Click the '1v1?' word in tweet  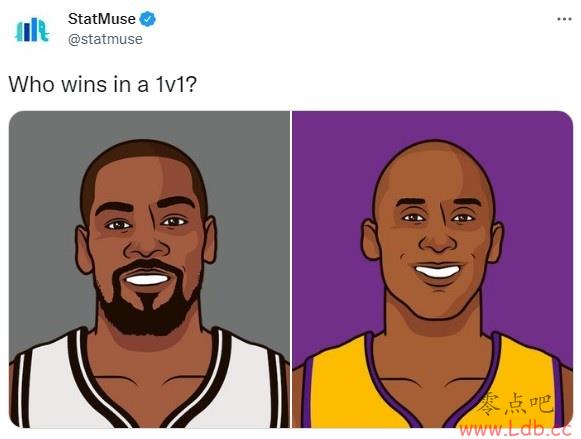click(x=175, y=84)
